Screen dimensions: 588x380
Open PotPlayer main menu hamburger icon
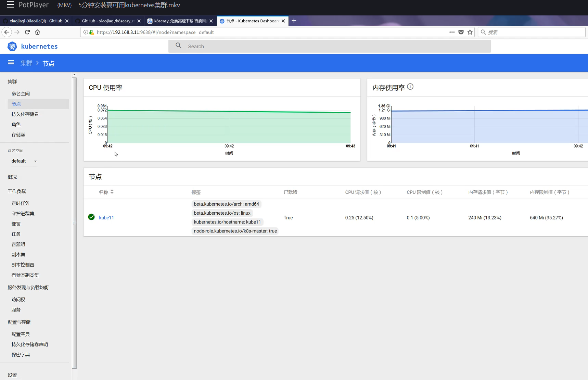pyautogui.click(x=11, y=4)
